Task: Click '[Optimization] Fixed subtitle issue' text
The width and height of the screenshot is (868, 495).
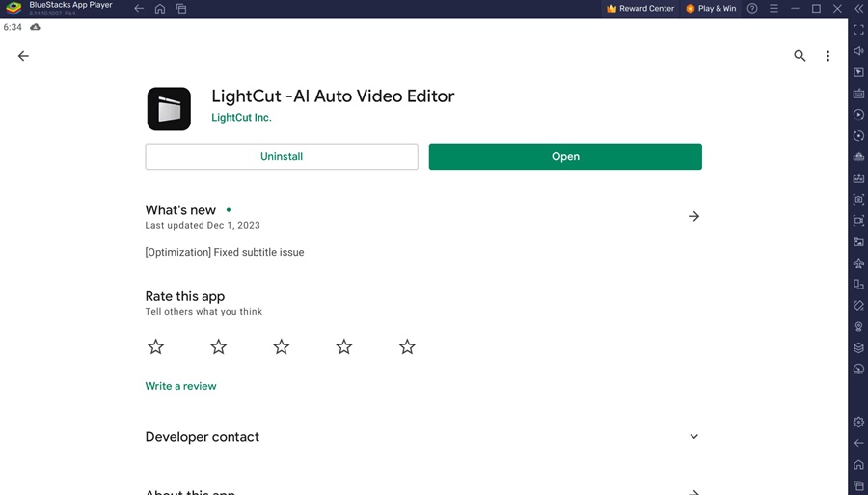Action: (225, 252)
